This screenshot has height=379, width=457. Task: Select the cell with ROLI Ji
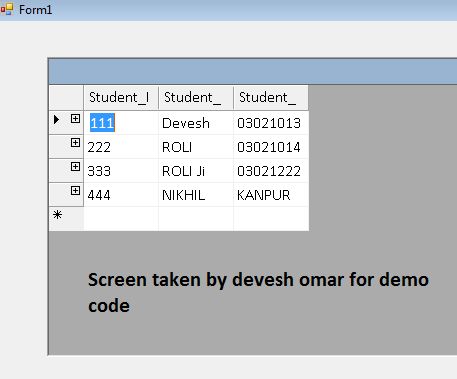tap(196, 171)
